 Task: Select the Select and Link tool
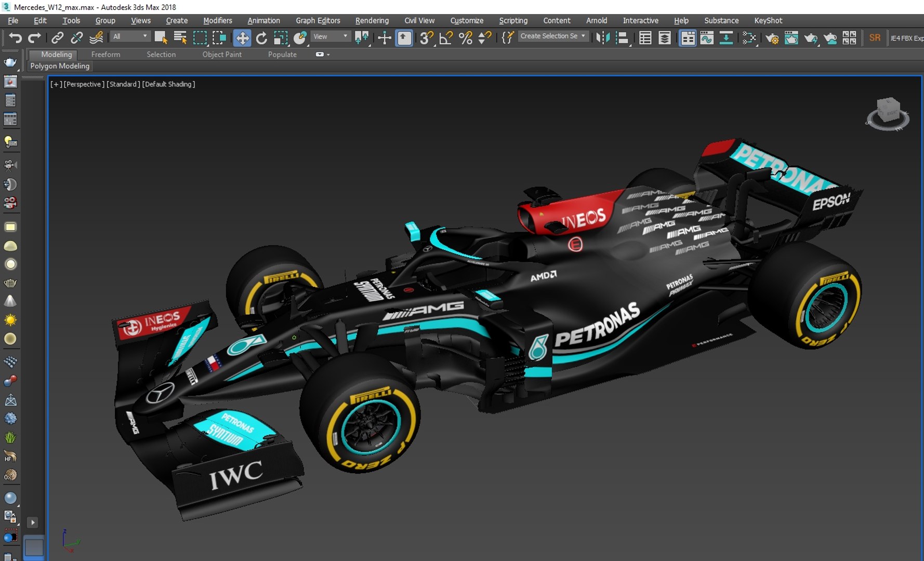[57, 37]
